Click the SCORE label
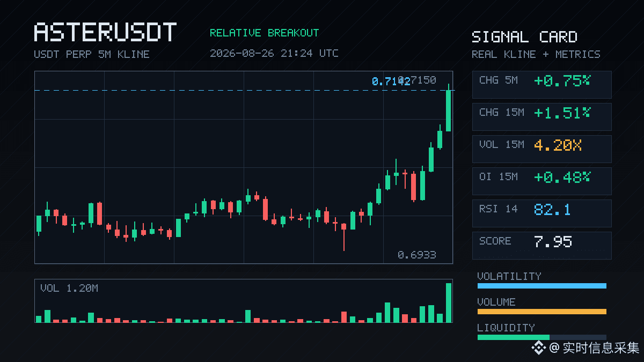Image resolution: width=644 pixels, height=362 pixels. (x=495, y=241)
